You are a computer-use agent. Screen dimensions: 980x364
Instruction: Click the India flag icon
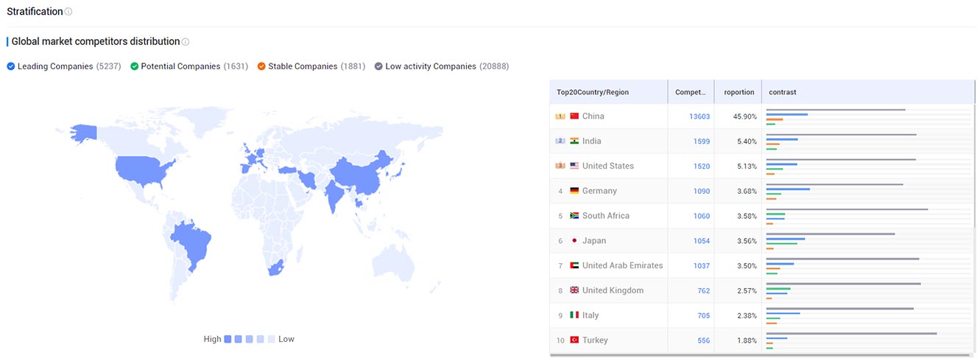(x=574, y=141)
